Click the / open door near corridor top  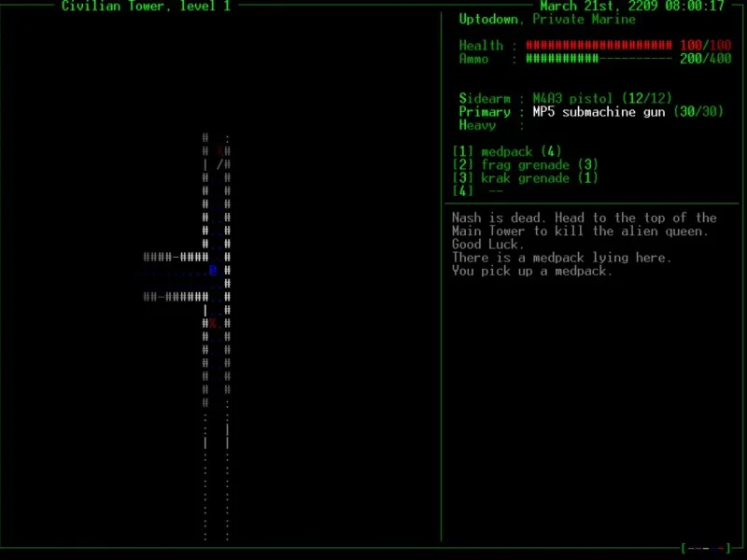point(219,164)
